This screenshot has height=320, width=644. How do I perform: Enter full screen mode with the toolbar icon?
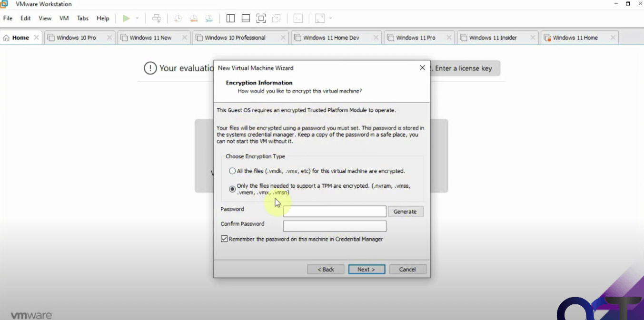click(261, 18)
